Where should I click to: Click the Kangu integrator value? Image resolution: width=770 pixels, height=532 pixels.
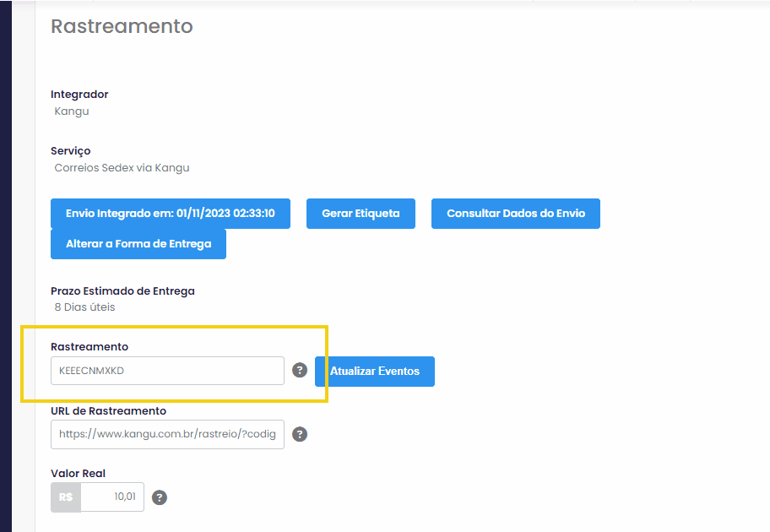(72, 111)
